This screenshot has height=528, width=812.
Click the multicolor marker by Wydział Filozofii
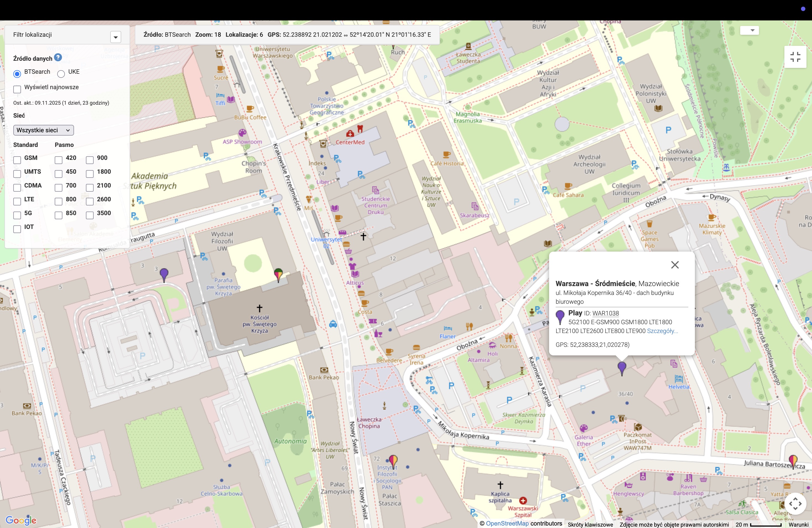point(278,274)
